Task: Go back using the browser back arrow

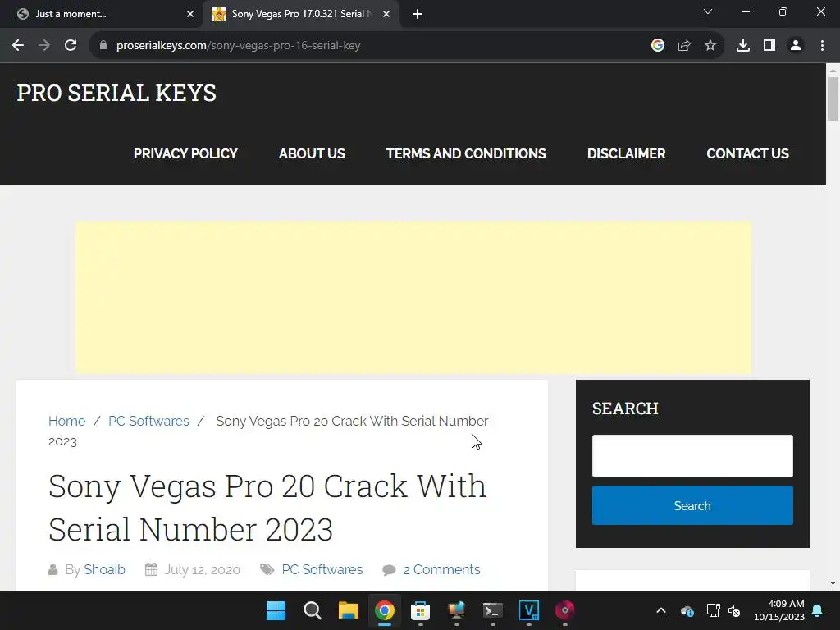Action: (18, 46)
